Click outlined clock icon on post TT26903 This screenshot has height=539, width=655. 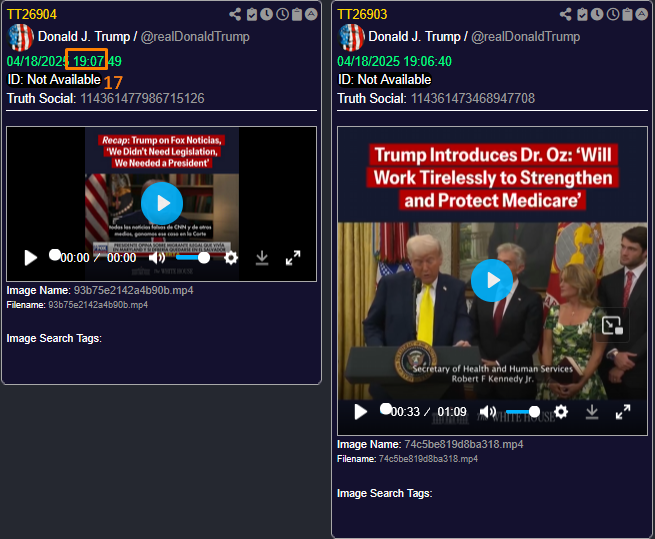tap(613, 14)
